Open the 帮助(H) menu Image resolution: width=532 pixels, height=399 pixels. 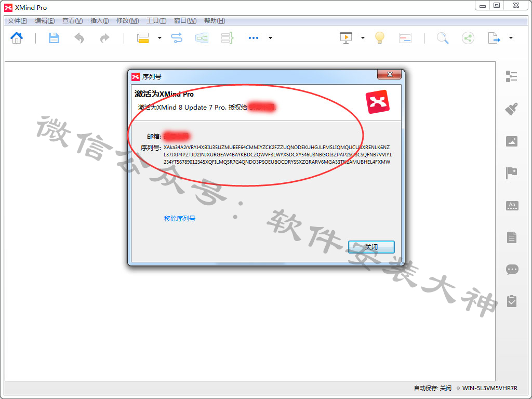(215, 21)
